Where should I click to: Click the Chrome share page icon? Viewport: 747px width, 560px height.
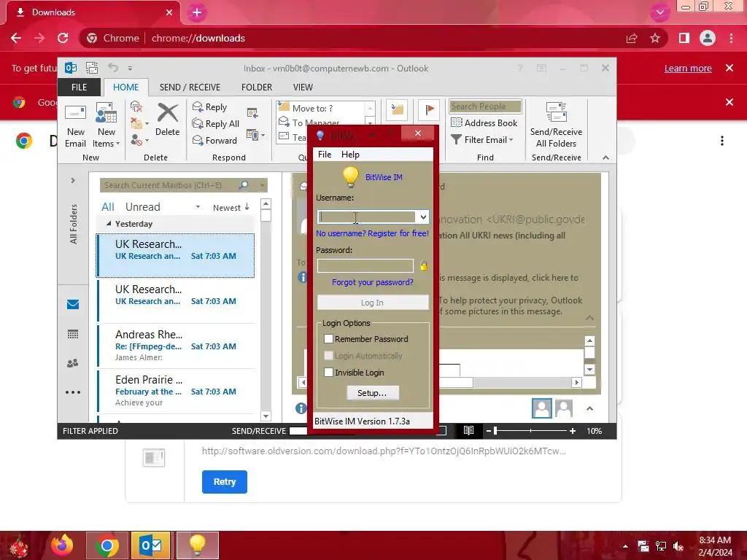[x=632, y=38]
